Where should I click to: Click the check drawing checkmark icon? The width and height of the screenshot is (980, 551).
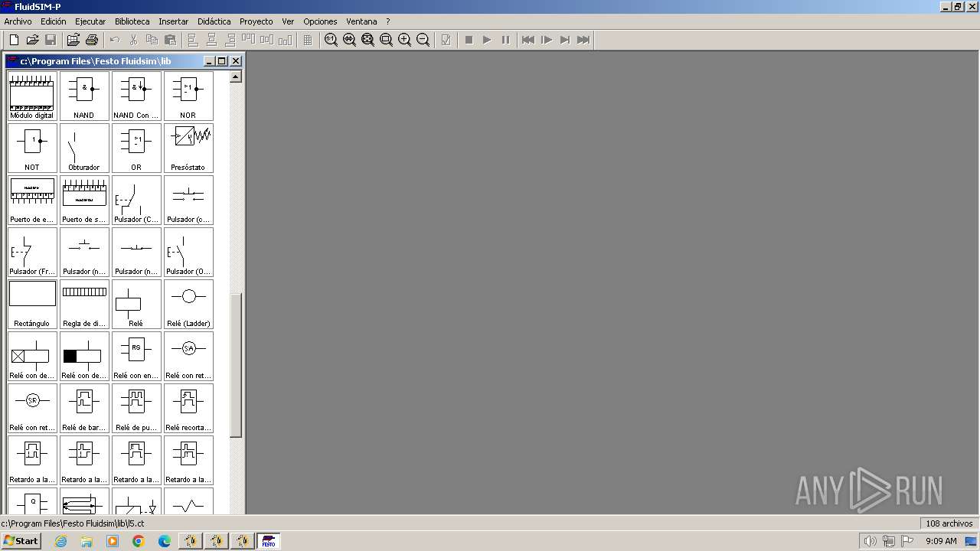tap(446, 40)
